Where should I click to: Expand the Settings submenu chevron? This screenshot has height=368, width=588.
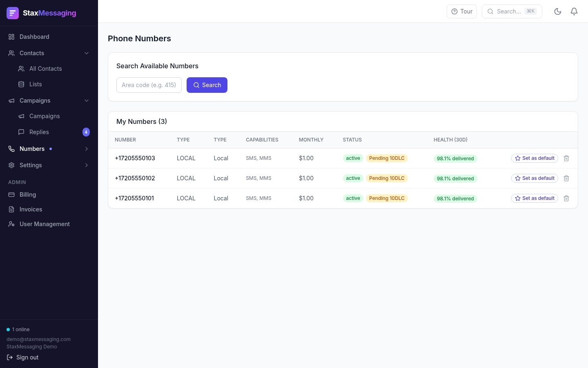(x=87, y=165)
